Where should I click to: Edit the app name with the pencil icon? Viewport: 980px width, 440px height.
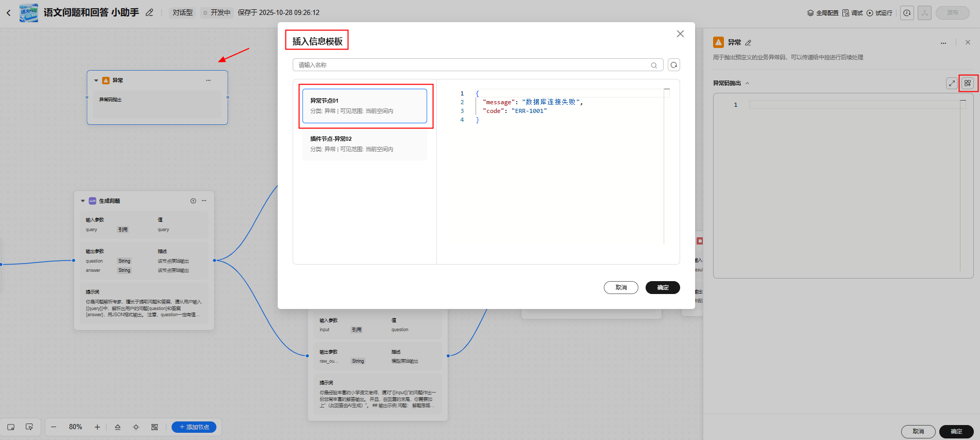pos(149,13)
